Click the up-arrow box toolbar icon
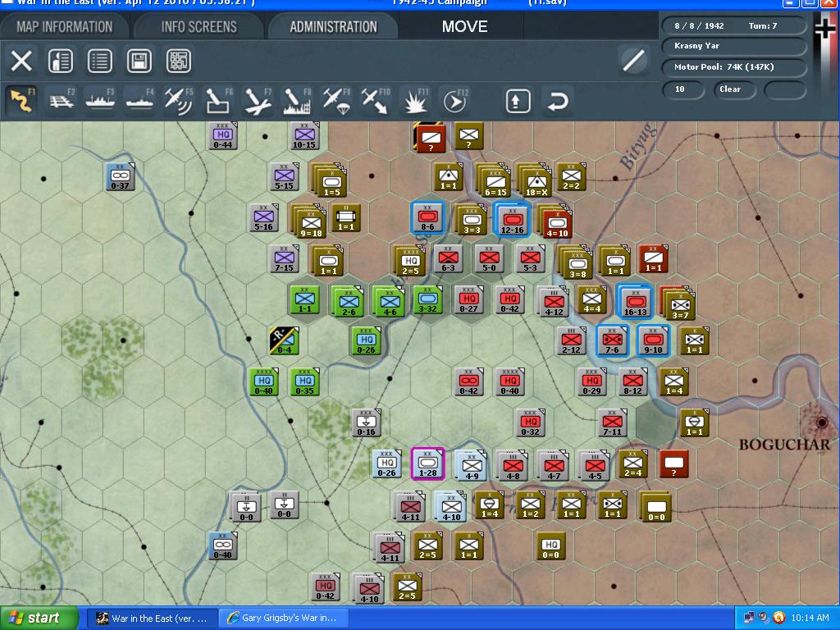Image resolution: width=840 pixels, height=630 pixels. coord(518,101)
